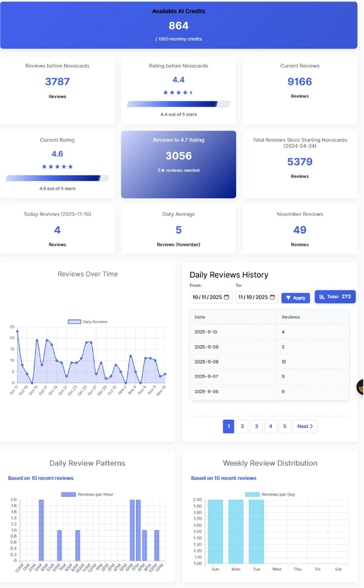Click the November Reviews value 49
This screenshot has height=588, width=364.
coord(300,230)
